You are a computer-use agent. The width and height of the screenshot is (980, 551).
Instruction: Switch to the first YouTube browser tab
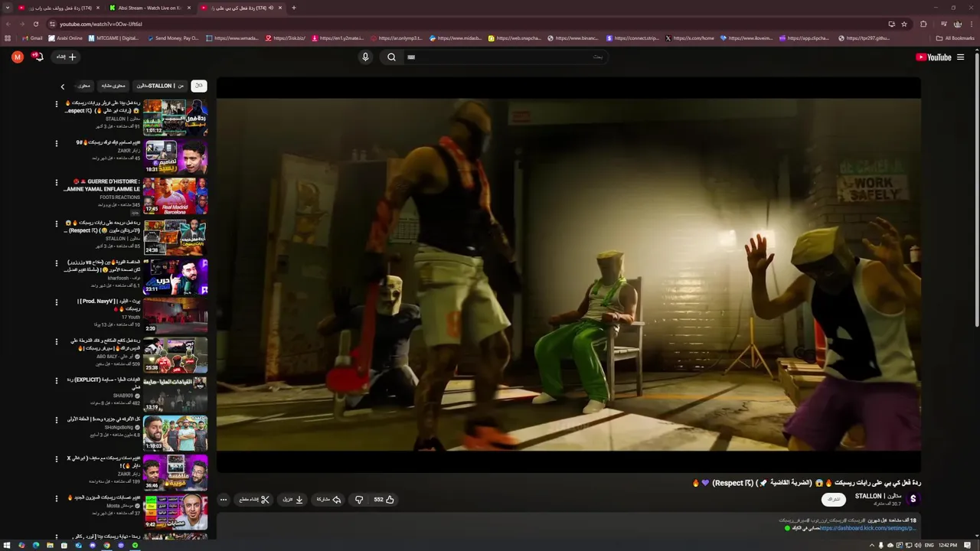point(59,8)
